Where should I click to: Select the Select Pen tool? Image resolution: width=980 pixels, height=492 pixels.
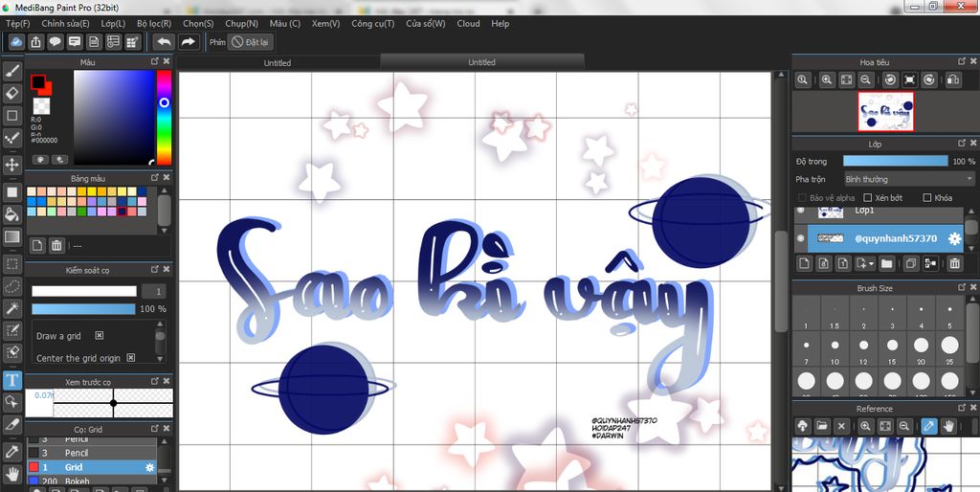pos(11,330)
